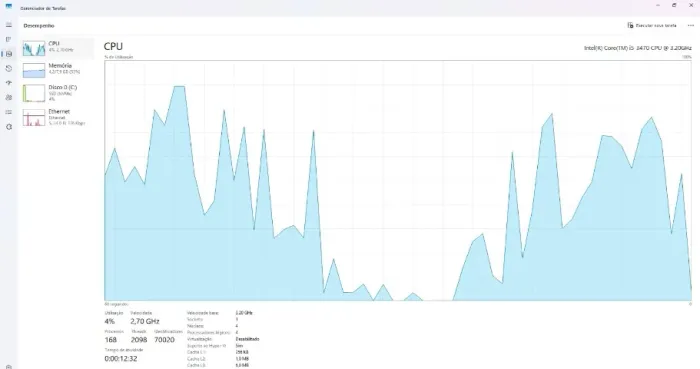Open Startup apps page in sidebar
This screenshot has height=369, width=700.
click(8, 83)
